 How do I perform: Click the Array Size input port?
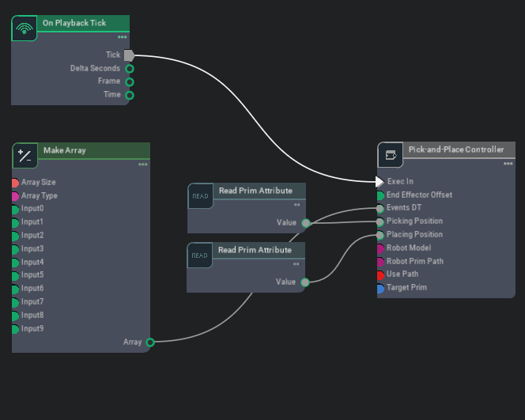click(15, 183)
